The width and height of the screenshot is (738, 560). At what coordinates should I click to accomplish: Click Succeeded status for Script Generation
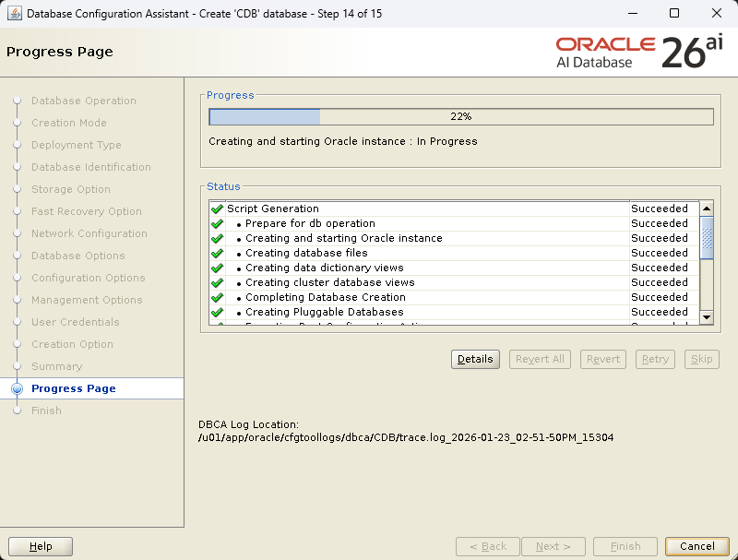point(660,209)
